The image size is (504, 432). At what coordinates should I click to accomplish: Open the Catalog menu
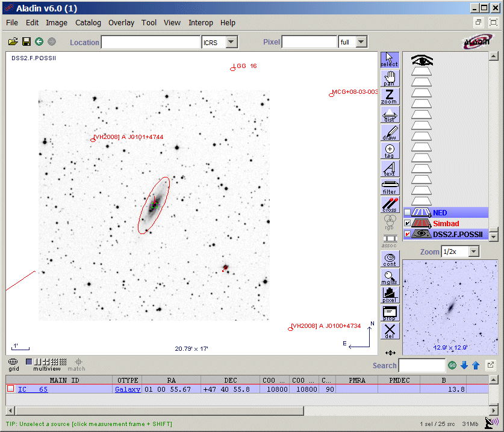coord(88,23)
